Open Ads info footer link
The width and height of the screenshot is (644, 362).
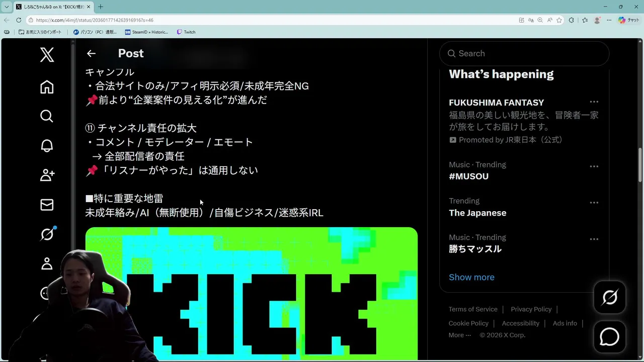click(565, 323)
